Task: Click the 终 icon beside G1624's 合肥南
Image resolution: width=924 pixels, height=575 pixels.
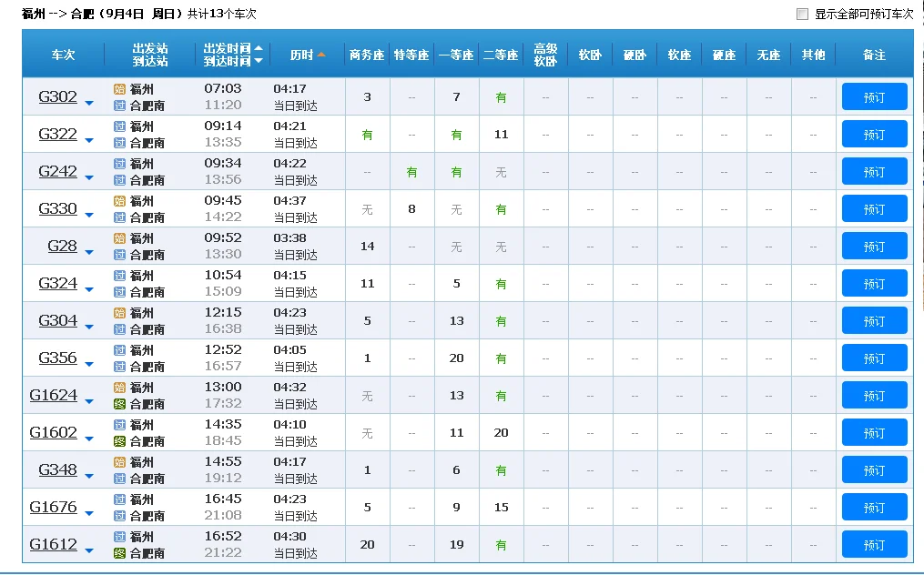Action: pyautogui.click(x=119, y=403)
